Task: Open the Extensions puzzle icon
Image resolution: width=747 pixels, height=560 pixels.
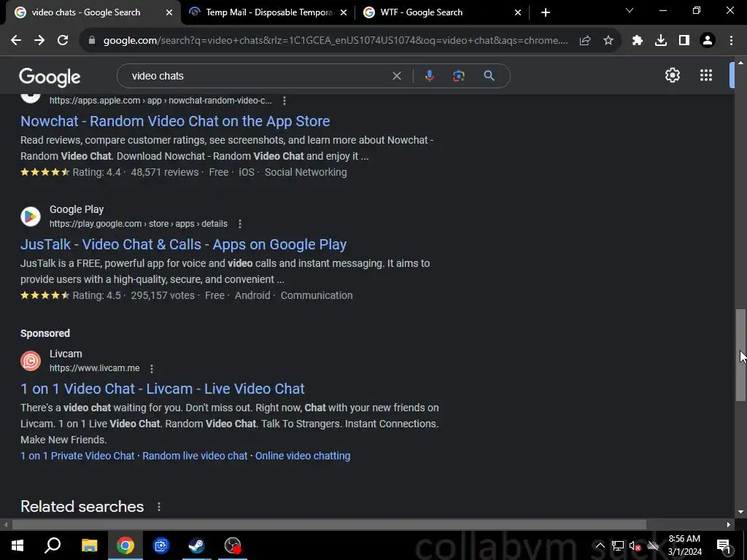Action: tap(638, 41)
